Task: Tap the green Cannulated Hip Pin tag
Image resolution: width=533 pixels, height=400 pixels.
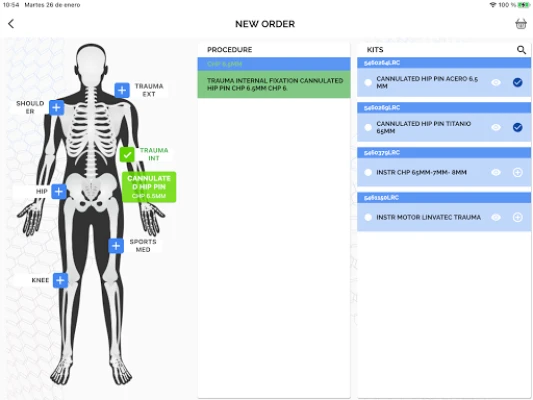Action: point(149,187)
